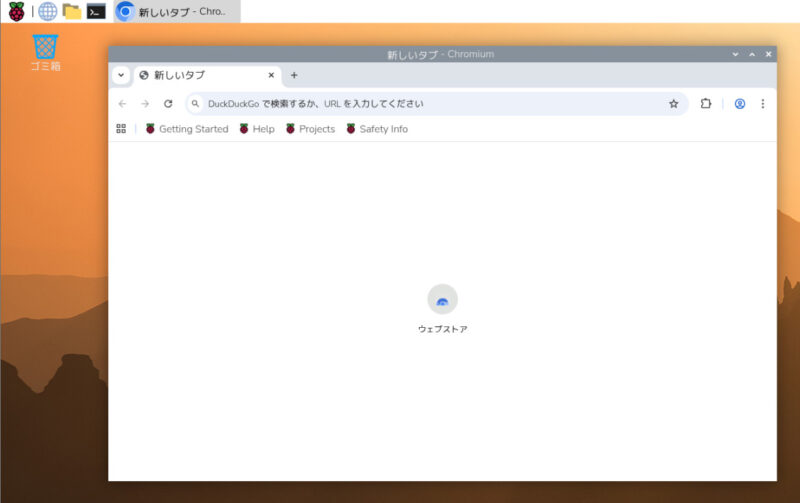
Task: Open the Chromium profile icon
Action: (x=740, y=104)
